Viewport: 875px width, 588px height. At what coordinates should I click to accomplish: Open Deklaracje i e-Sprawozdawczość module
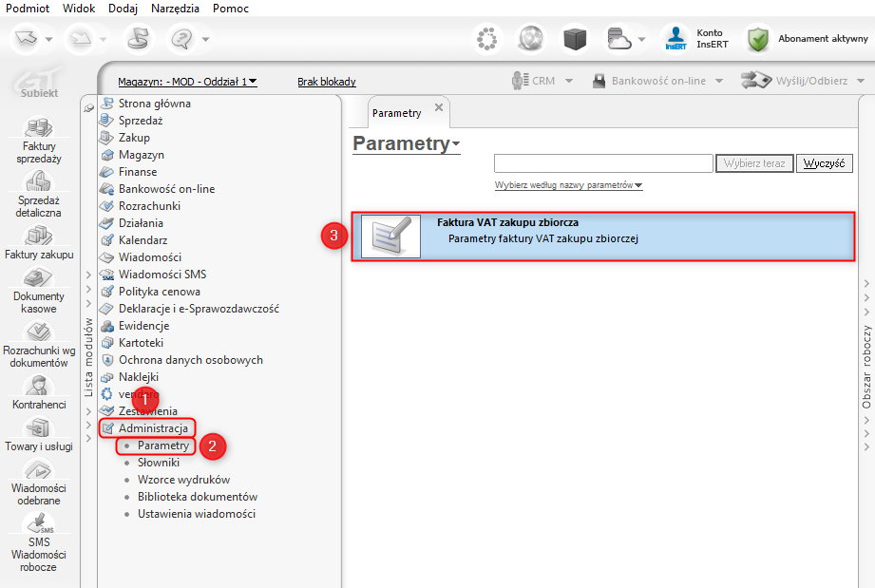pos(190,309)
